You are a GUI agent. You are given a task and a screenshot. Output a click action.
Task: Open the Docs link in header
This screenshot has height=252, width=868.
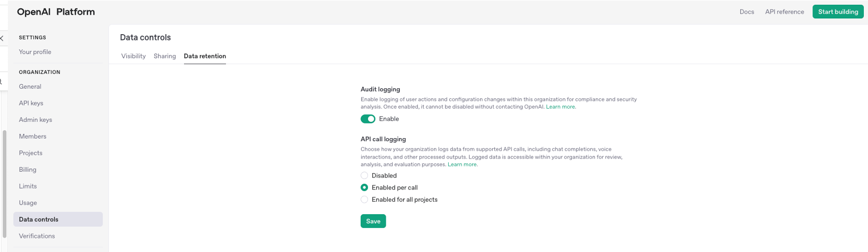click(746, 12)
